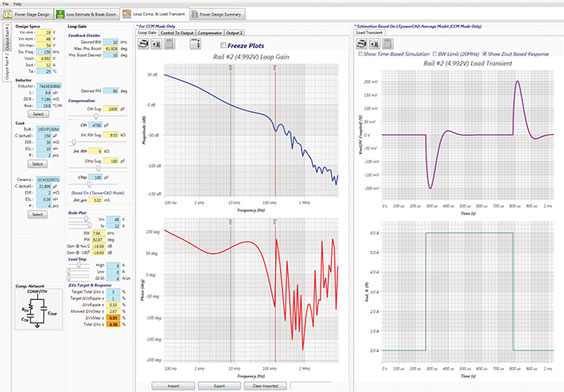The width and height of the screenshot is (564, 392).
Task: Click the second toolbar icon in Load Transient panel
Action: click(x=374, y=44)
